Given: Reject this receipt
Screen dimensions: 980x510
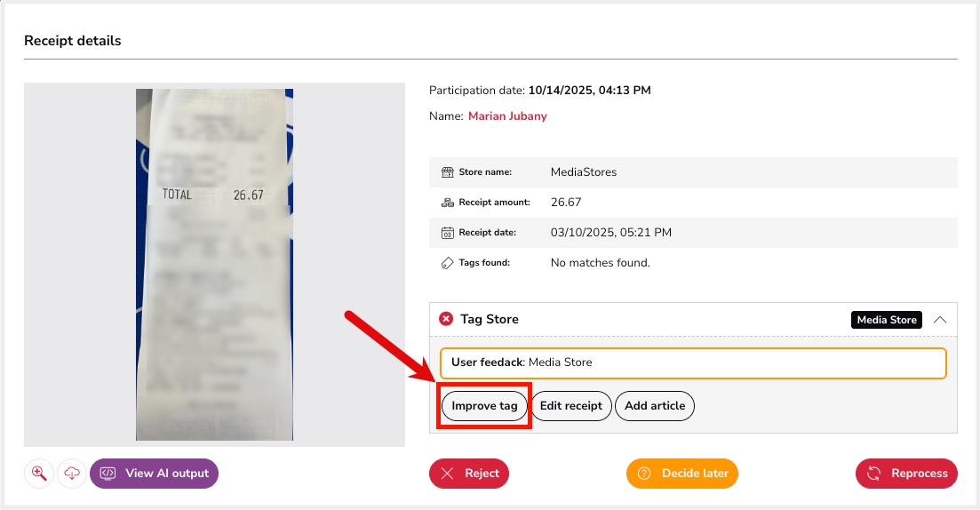Looking at the screenshot, I should click(x=469, y=474).
